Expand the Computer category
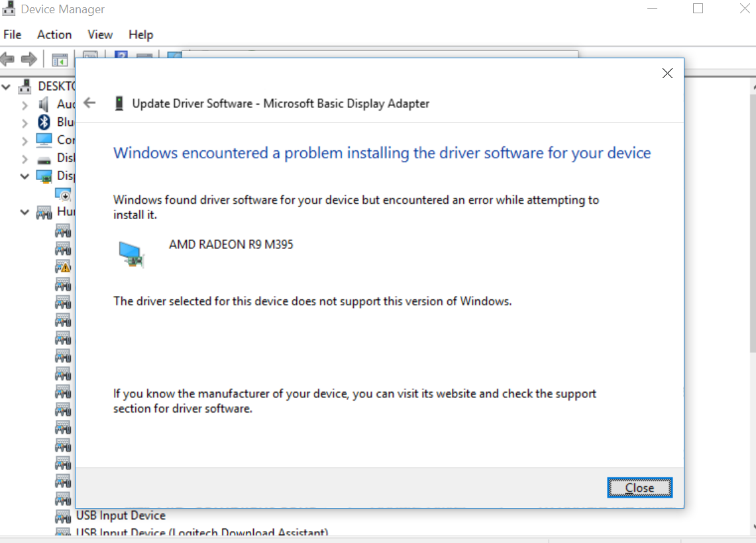 (25, 141)
